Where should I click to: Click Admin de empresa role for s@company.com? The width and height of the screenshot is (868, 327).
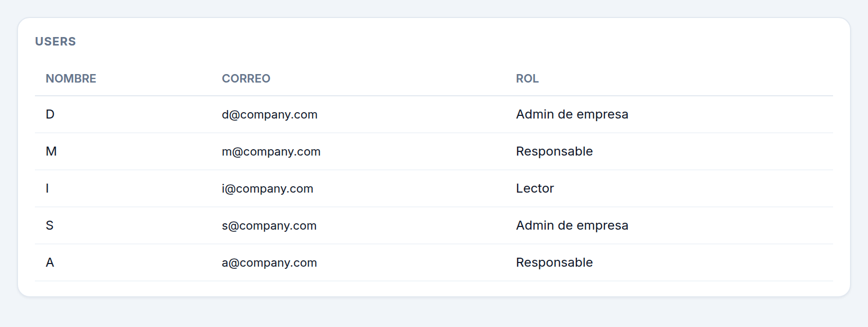(572, 225)
